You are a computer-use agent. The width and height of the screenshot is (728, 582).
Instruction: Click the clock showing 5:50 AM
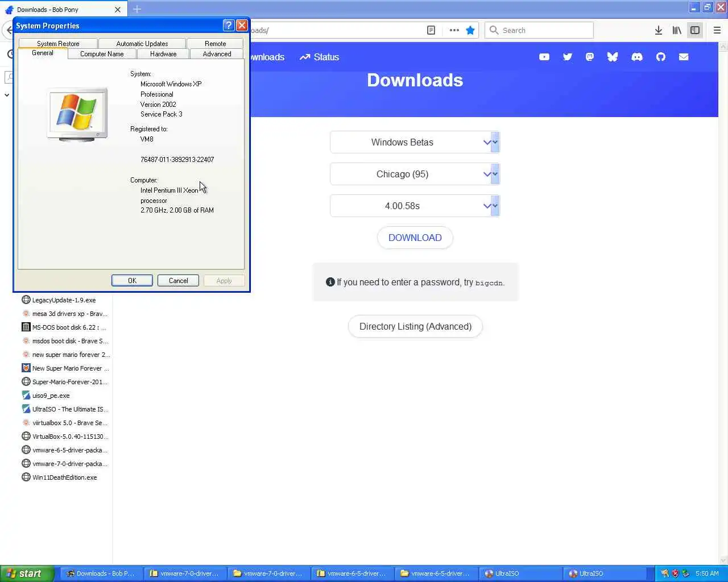coord(707,573)
